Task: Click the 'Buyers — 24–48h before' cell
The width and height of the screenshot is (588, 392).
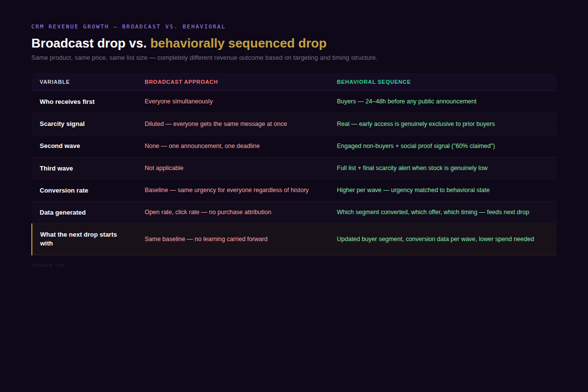Action: point(407,101)
